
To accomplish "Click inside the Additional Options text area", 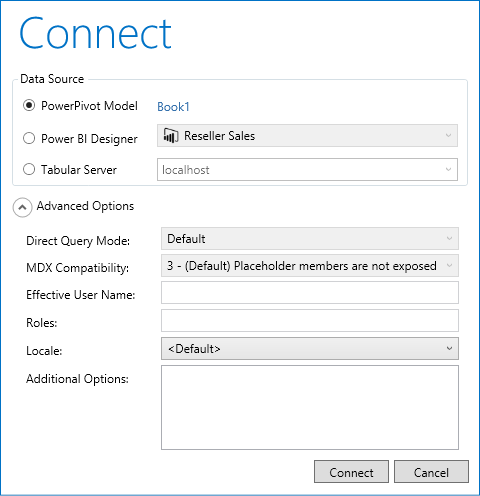I will coord(310,407).
